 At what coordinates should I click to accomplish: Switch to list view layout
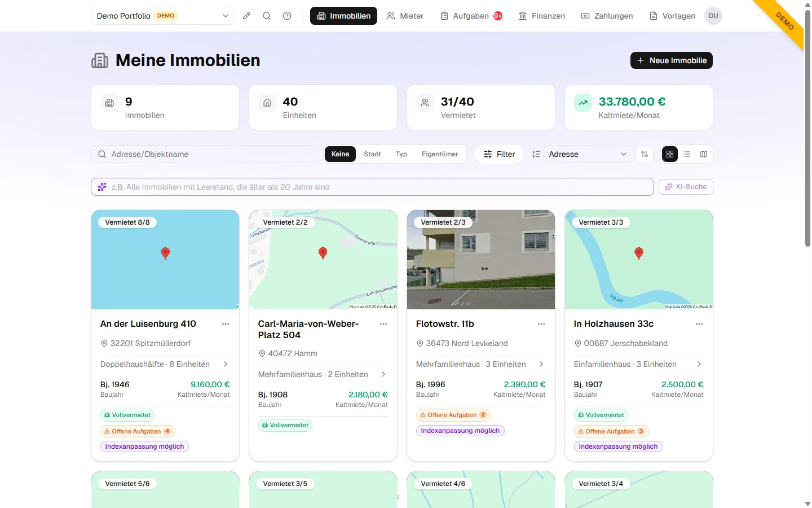point(687,154)
